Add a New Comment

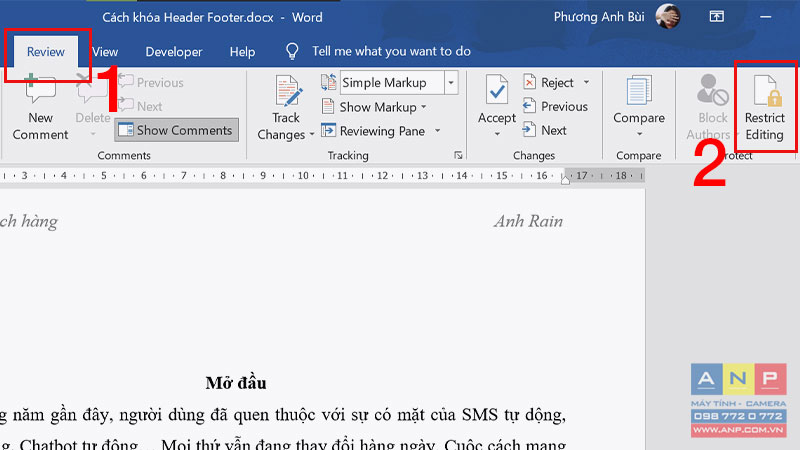coord(40,108)
